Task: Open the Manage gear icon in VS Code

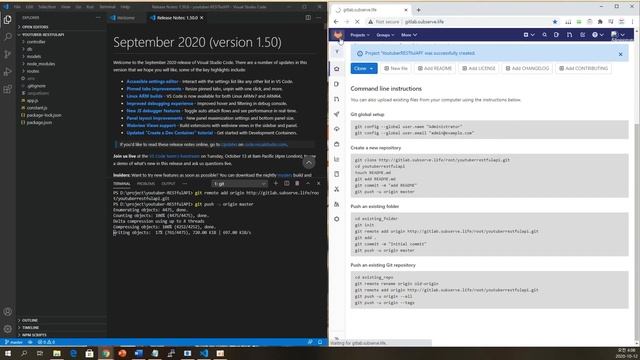Action: [x=7, y=329]
